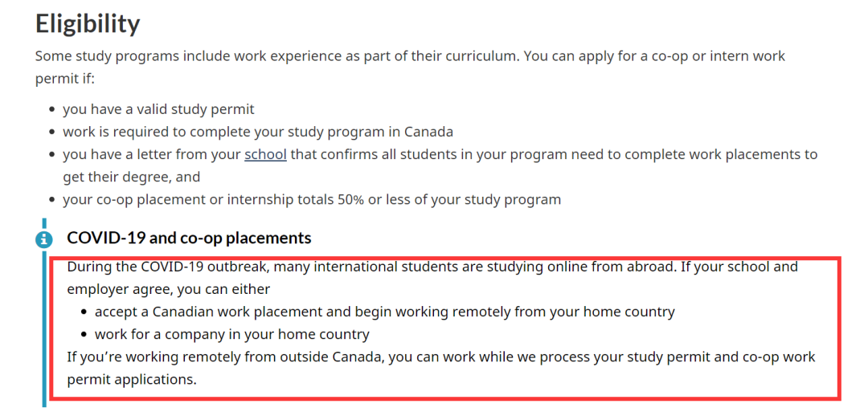Click the "During the COVID-19 outbreak" sentence

point(370,266)
